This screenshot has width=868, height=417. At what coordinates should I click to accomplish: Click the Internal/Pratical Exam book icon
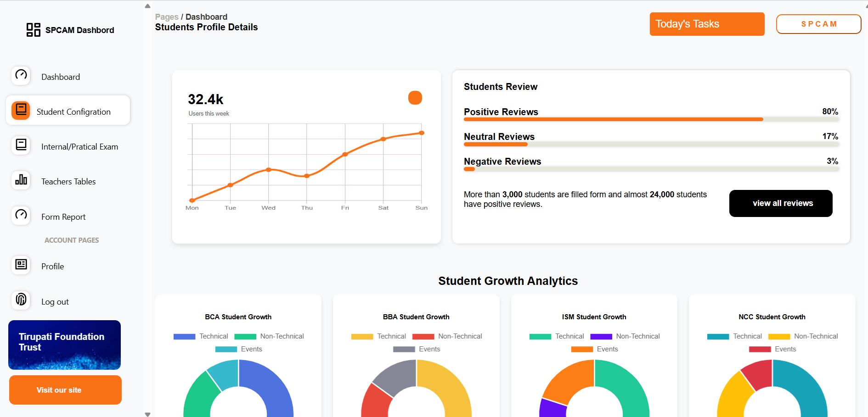tap(21, 145)
